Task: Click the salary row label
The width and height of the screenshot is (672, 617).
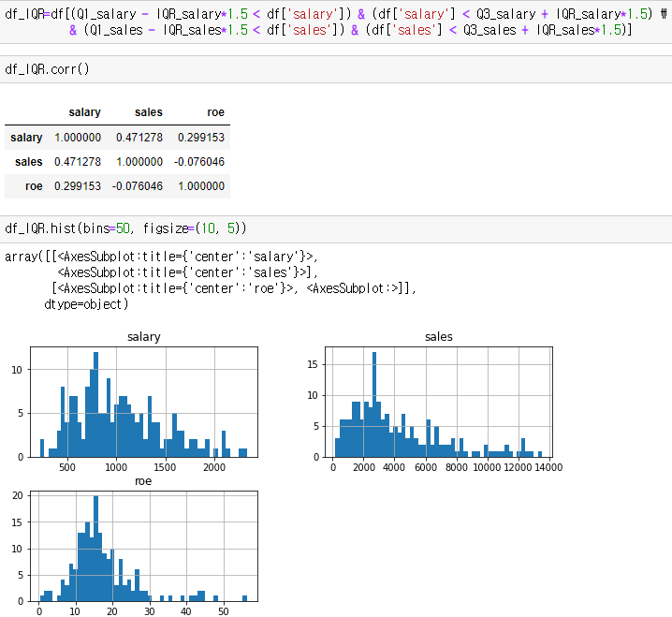Action: click(26, 138)
